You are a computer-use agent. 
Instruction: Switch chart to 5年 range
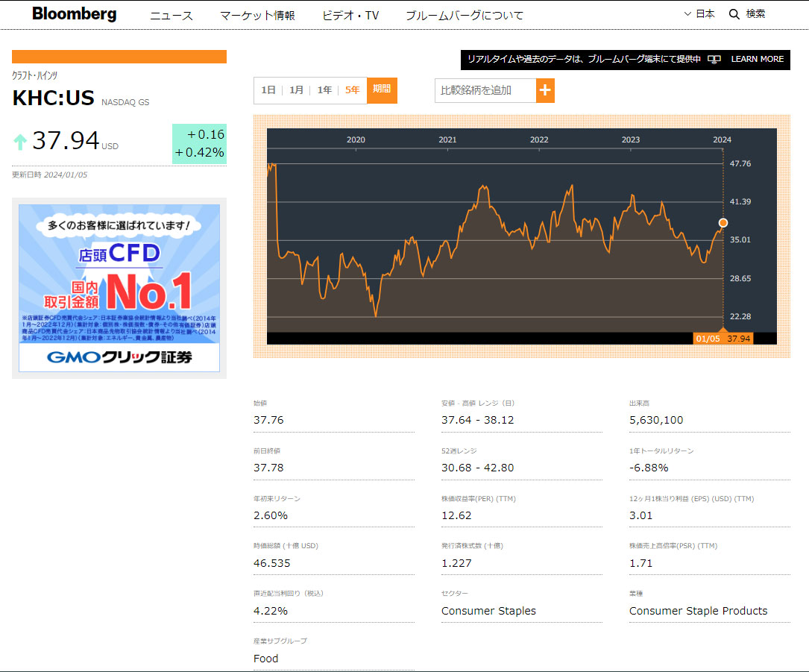point(352,90)
